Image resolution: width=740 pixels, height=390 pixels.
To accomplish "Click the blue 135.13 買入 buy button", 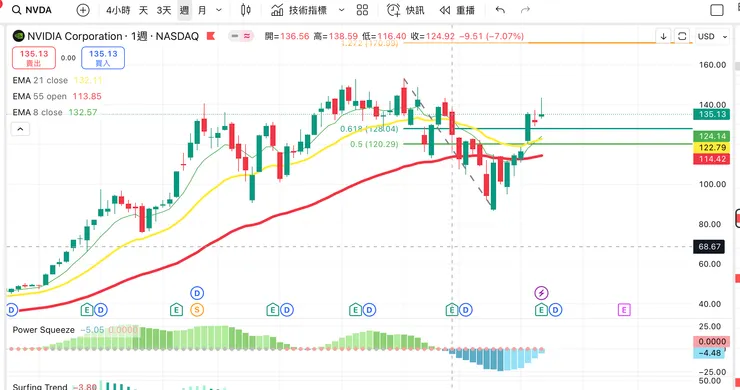I will 103,58.
